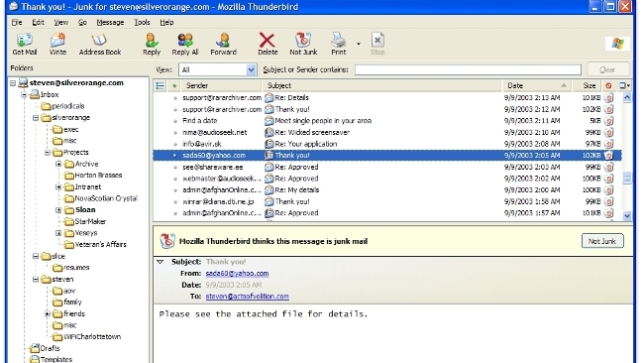This screenshot has height=363, width=644.
Task: Collapse the steven@silverorange.com account
Action: pos(13,83)
